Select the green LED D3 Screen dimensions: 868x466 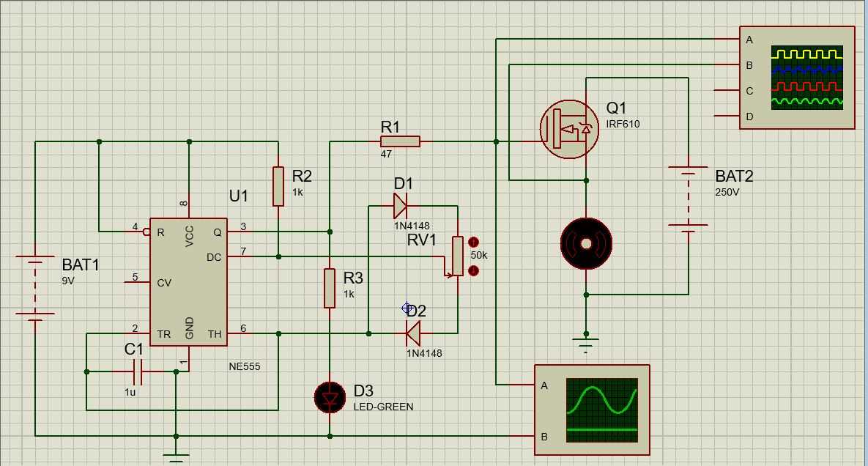pos(330,396)
